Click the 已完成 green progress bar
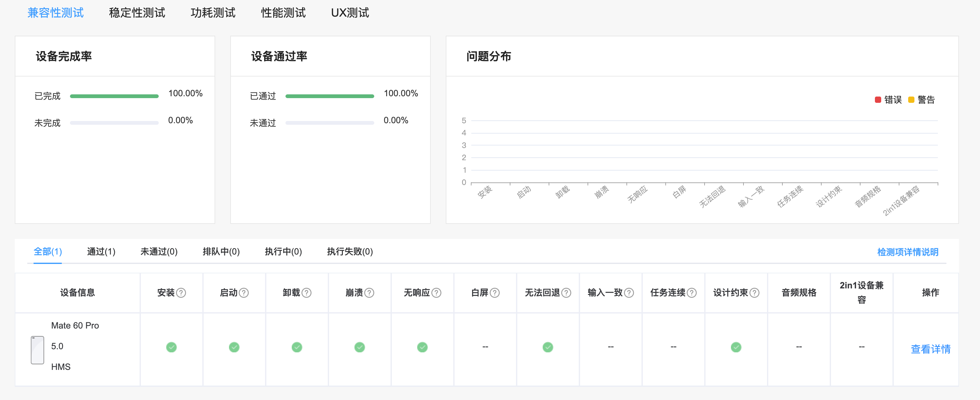Image resolution: width=980 pixels, height=400 pixels. pos(114,96)
